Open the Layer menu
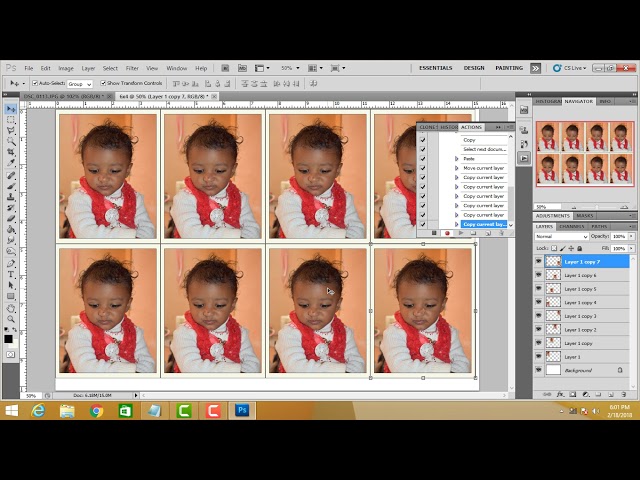This screenshot has height=480, width=640. pos(88,69)
